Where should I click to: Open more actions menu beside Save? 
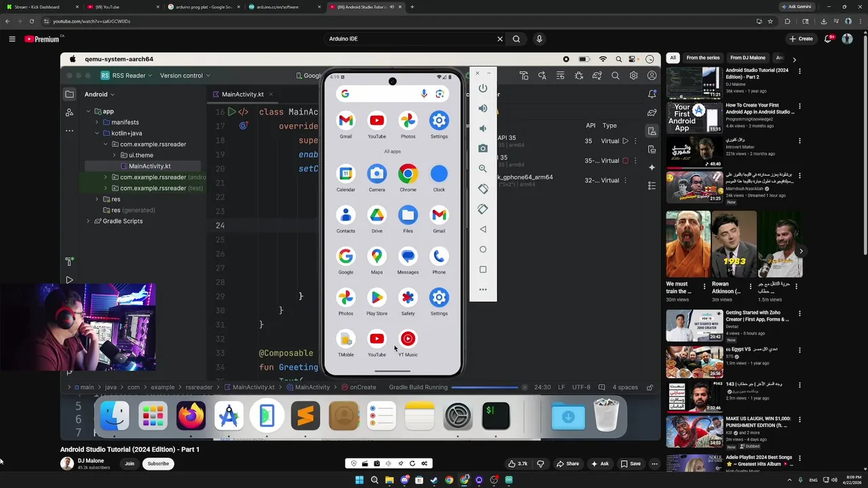point(654,464)
